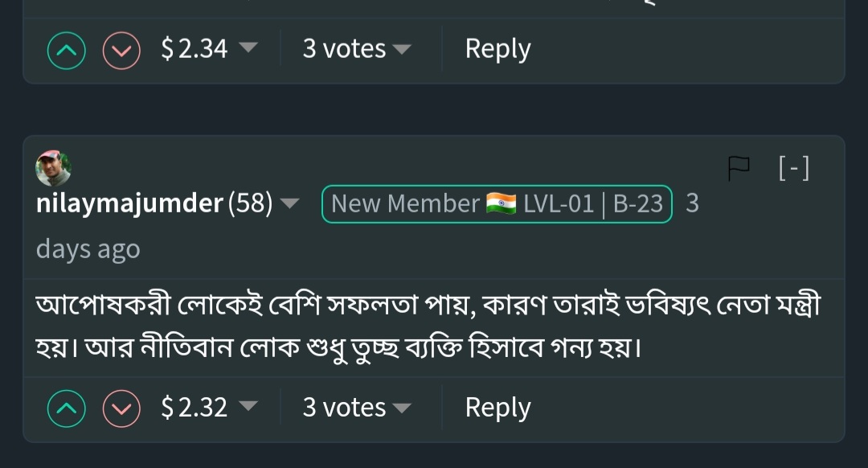This screenshot has height=468, width=868.
Task: Flag nilaymajumder's comment
Action: coord(739,168)
